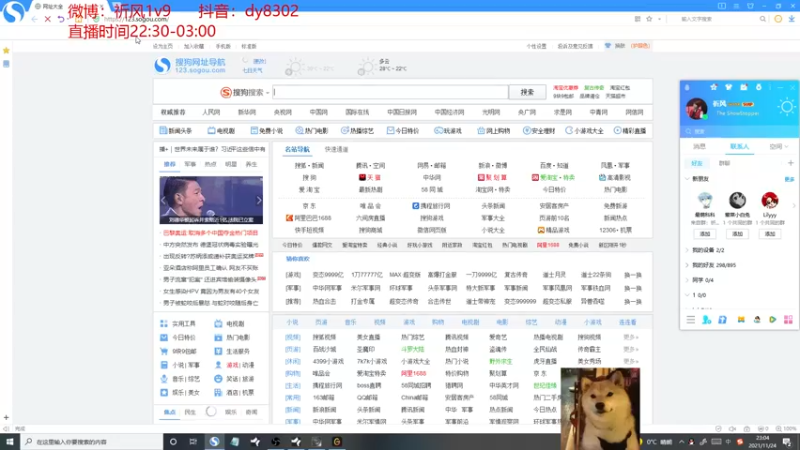Switch to the 快速通道 tab

[336, 149]
